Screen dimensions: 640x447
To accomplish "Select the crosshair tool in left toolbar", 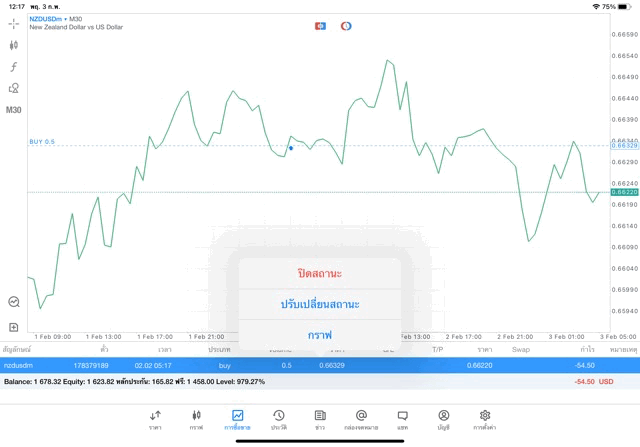I will click(14, 24).
